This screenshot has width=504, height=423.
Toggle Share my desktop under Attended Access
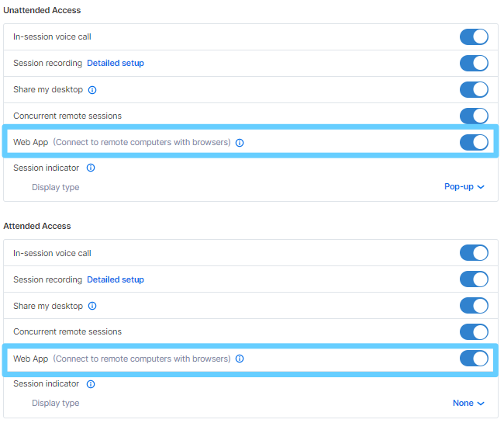[474, 306]
